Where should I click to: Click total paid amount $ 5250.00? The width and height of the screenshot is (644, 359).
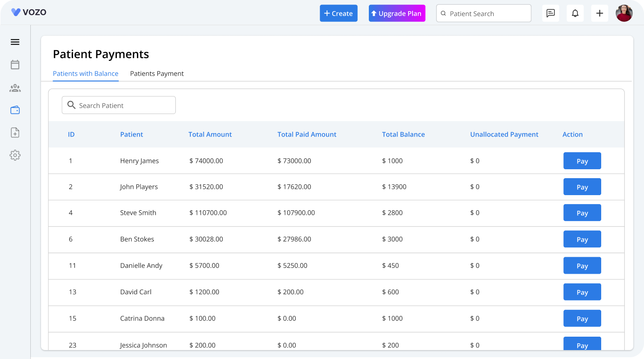pos(292,265)
